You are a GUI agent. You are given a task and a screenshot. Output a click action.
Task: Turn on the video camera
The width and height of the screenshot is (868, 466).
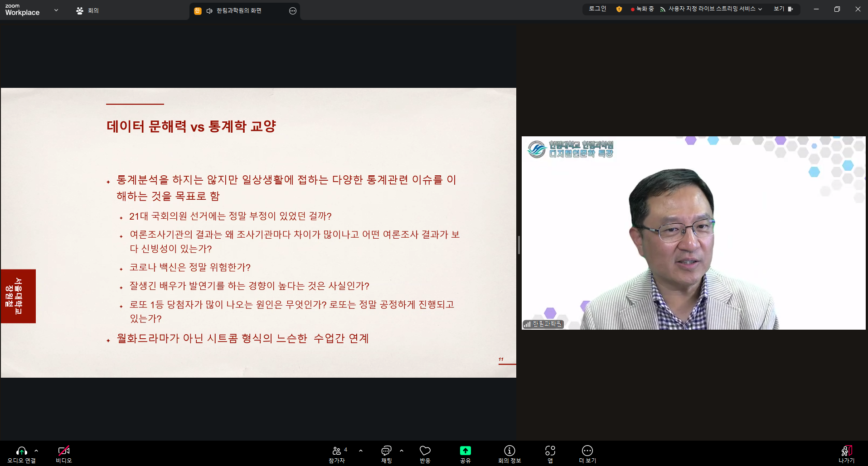coord(63,451)
